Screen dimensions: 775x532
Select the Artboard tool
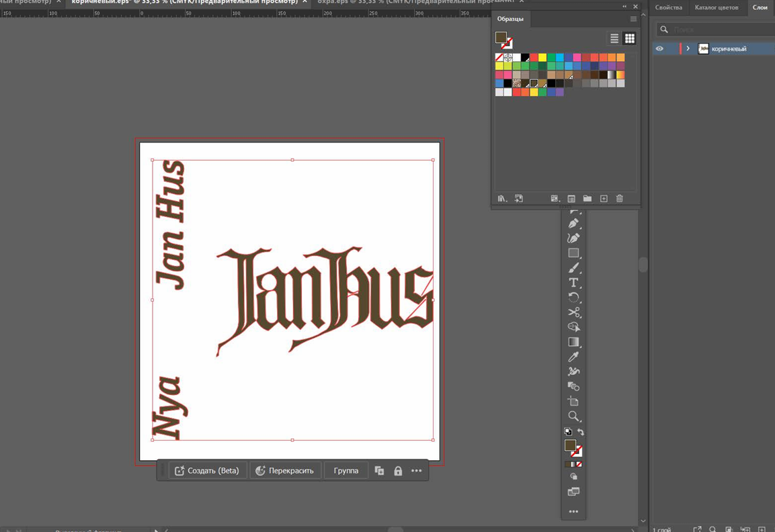[x=573, y=401]
